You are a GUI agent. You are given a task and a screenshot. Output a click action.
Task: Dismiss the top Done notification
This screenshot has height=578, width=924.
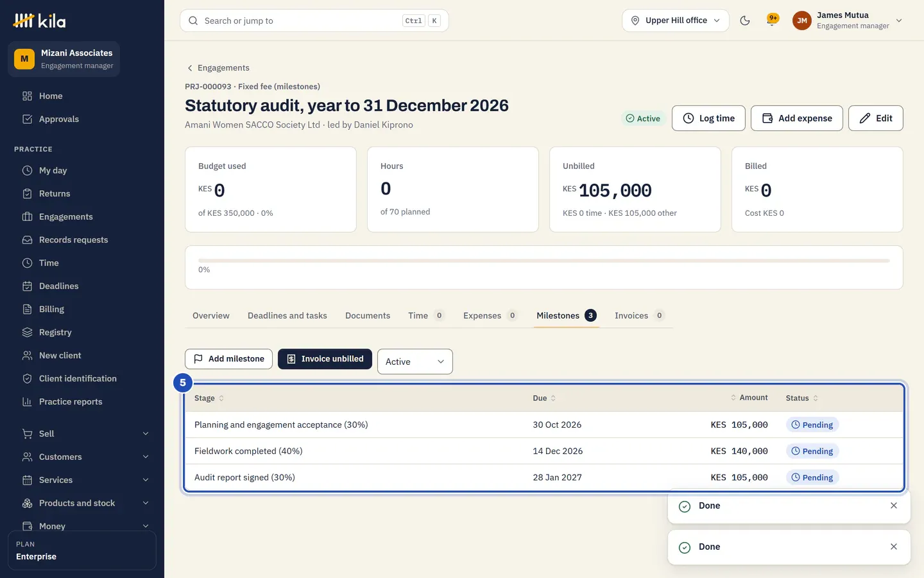(894, 505)
